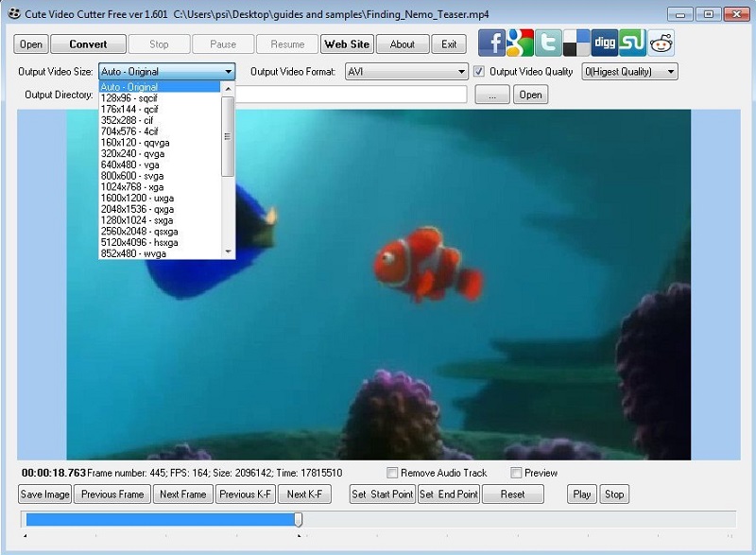This screenshot has width=756, height=555.
Task: Choose 704x576 - 4cif size
Action: pos(160,131)
